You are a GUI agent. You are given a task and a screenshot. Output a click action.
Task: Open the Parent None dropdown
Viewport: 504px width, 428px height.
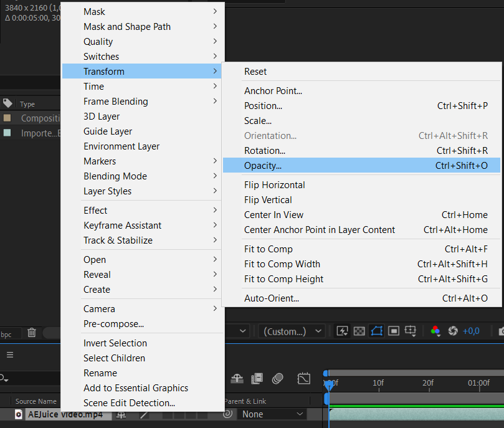pyautogui.click(x=272, y=414)
